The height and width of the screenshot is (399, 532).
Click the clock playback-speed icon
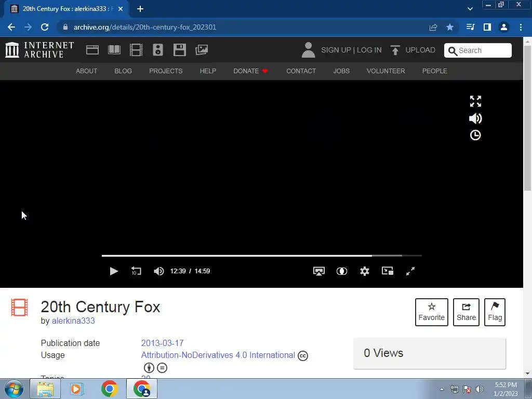click(x=475, y=136)
